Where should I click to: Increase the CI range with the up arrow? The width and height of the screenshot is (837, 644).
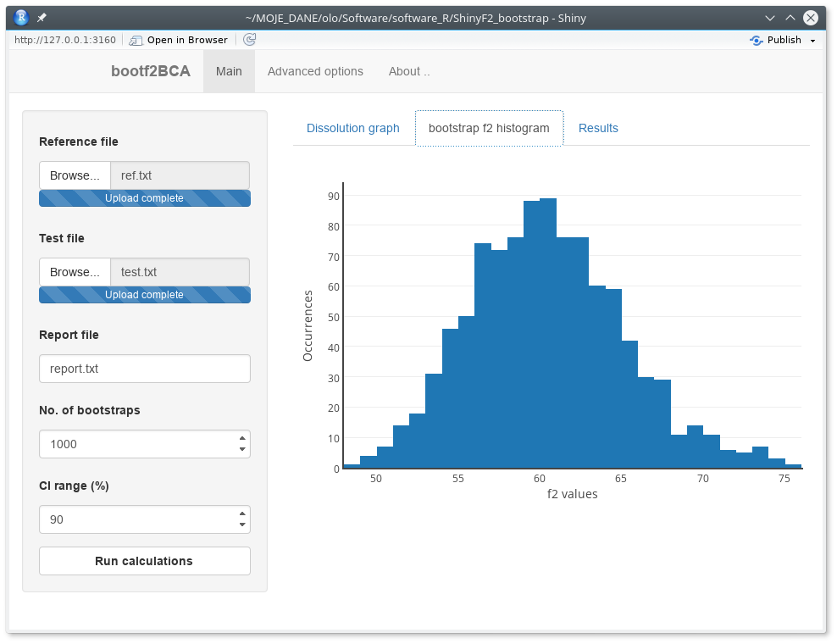(x=242, y=514)
